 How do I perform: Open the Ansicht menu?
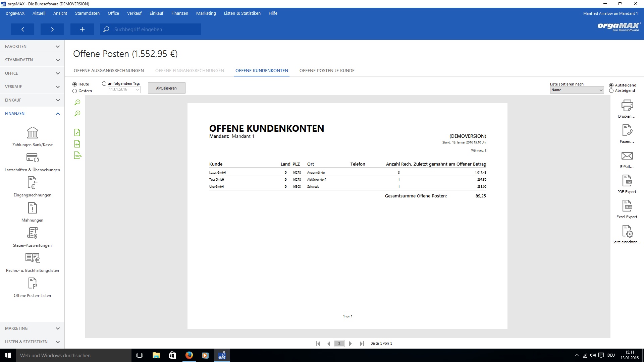60,13
